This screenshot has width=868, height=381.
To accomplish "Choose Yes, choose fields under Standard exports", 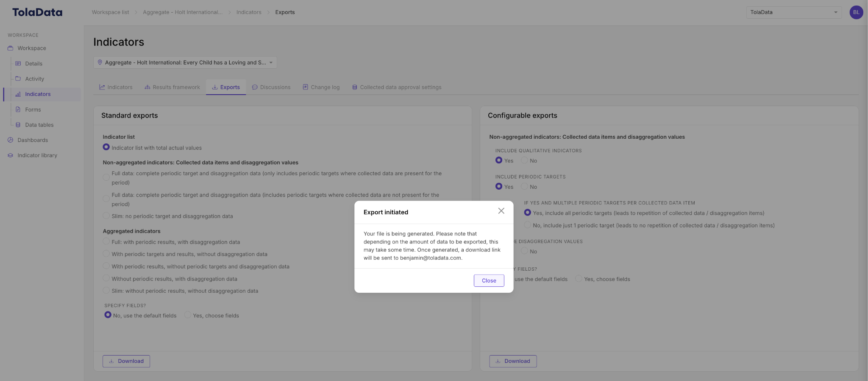I will tap(188, 315).
